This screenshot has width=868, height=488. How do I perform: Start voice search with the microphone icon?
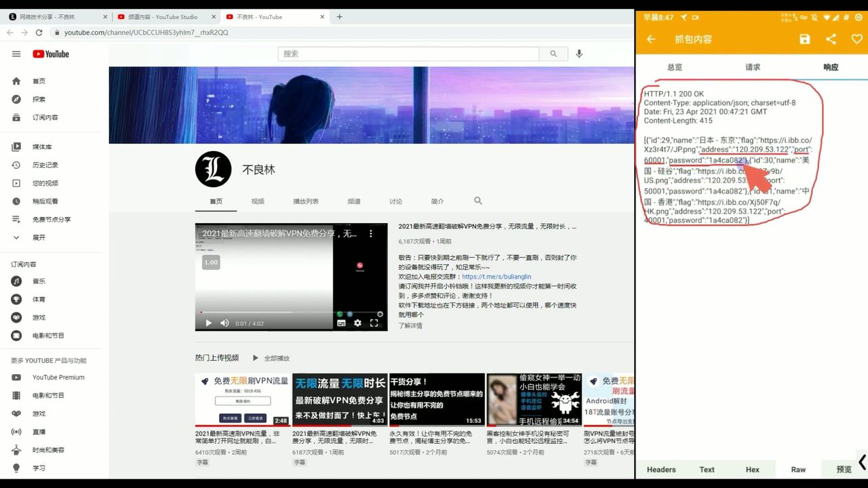pyautogui.click(x=578, y=54)
